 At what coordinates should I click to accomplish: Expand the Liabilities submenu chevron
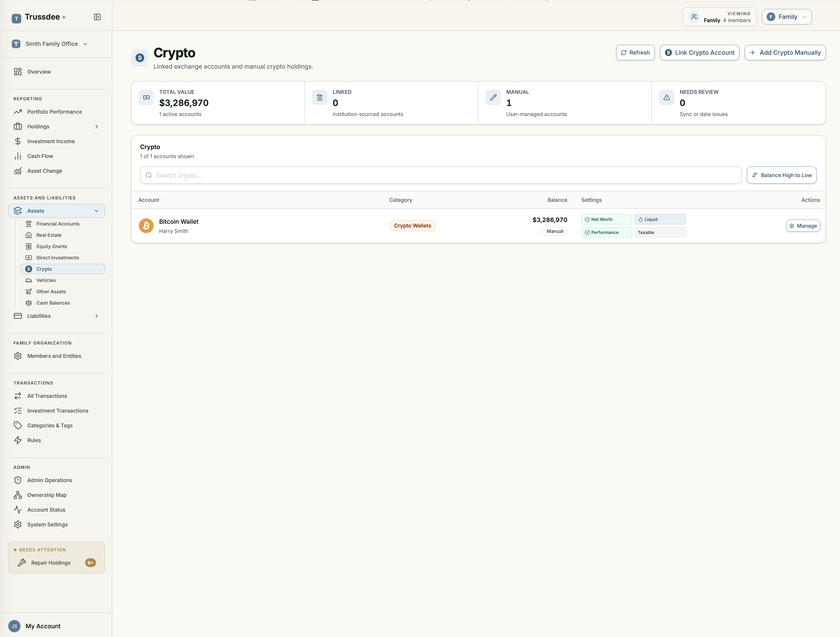coord(96,316)
